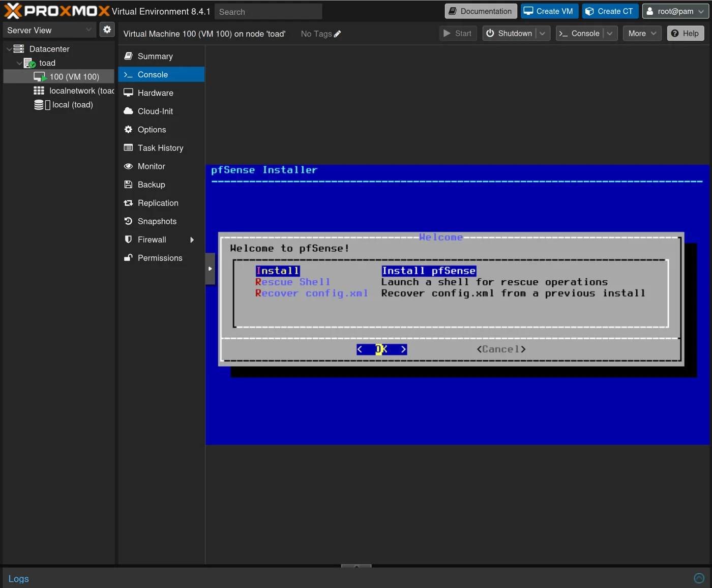Click the Backup floppy disk icon

point(128,185)
